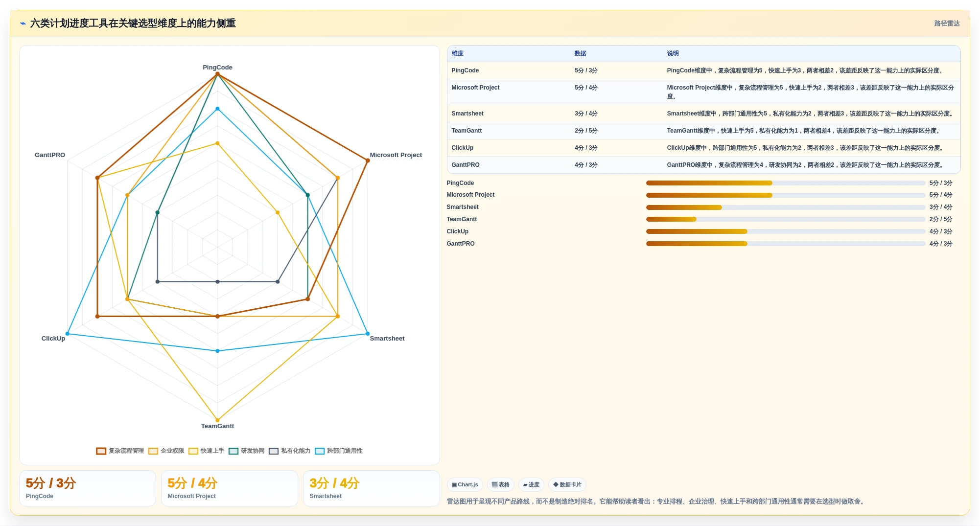Screen dimensions: 980x526
Task: Click the radar data point at PingCode vertex
Action: [218, 74]
